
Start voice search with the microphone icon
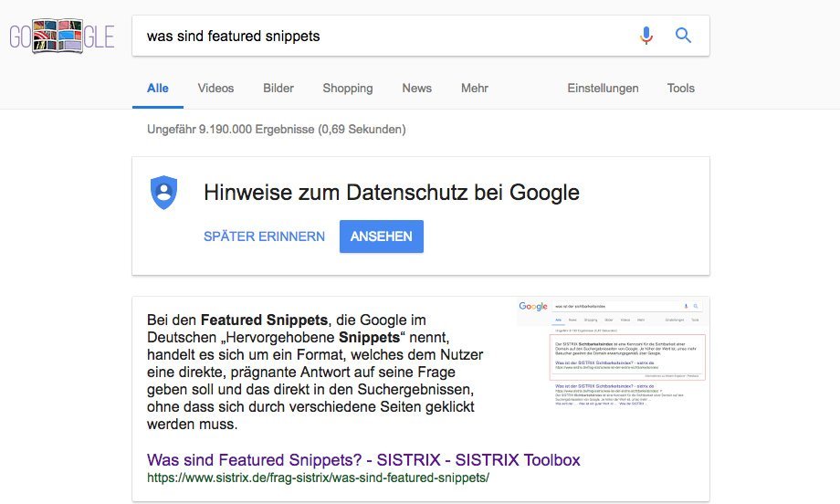(x=646, y=36)
